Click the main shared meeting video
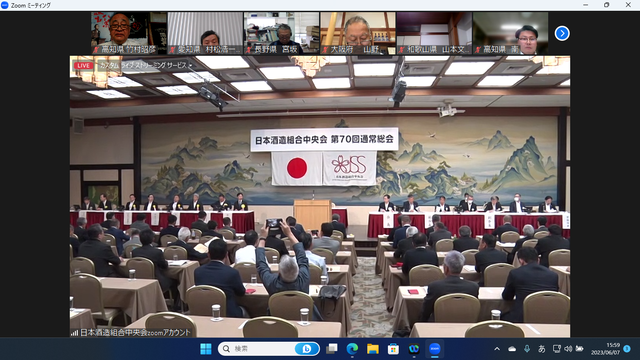 tap(320, 196)
